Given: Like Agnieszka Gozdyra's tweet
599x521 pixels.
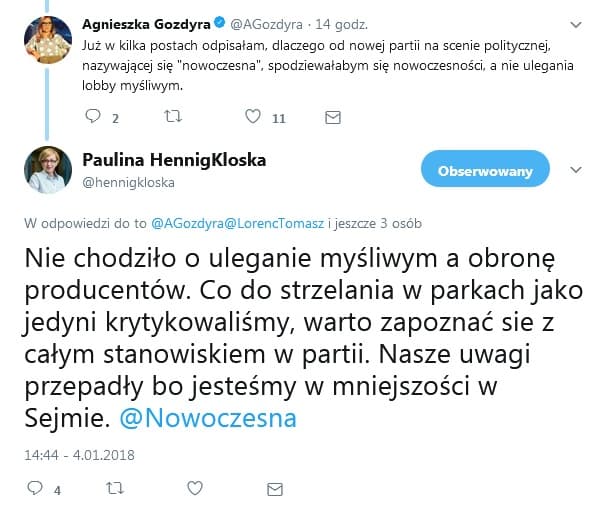Looking at the screenshot, I should [x=253, y=116].
